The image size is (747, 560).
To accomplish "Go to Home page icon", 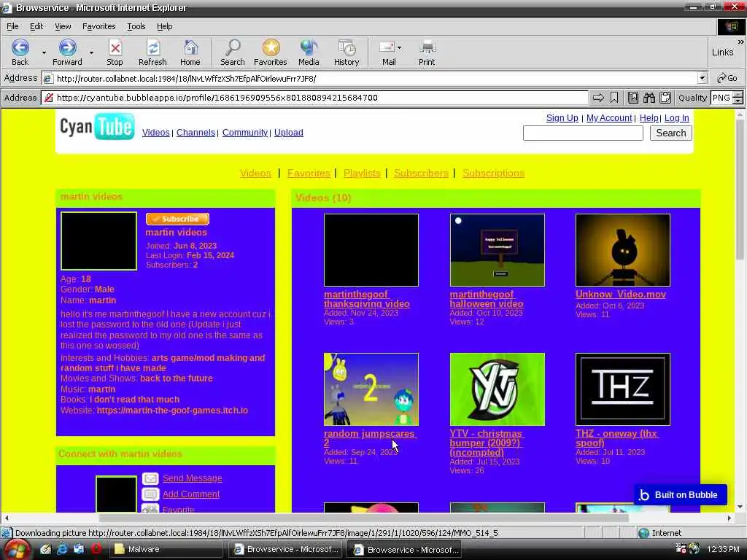I will 190,48.
